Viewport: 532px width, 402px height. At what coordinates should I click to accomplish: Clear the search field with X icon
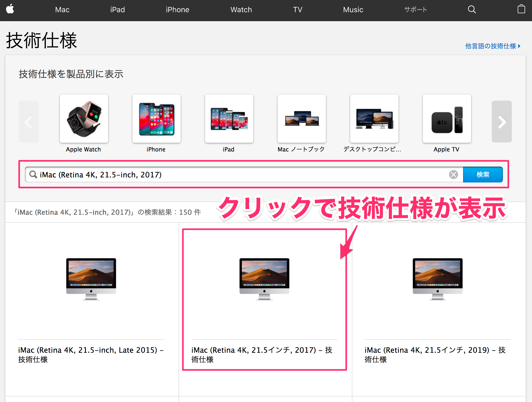click(x=454, y=175)
